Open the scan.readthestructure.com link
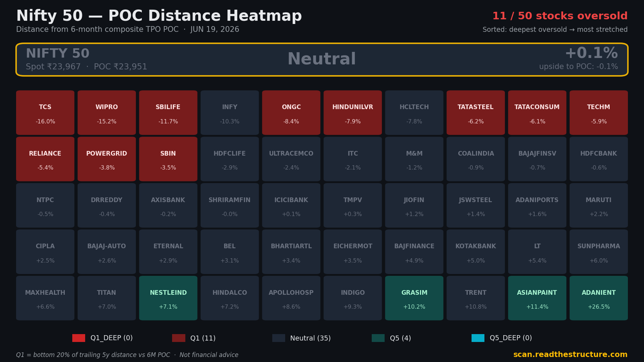 click(x=570, y=354)
